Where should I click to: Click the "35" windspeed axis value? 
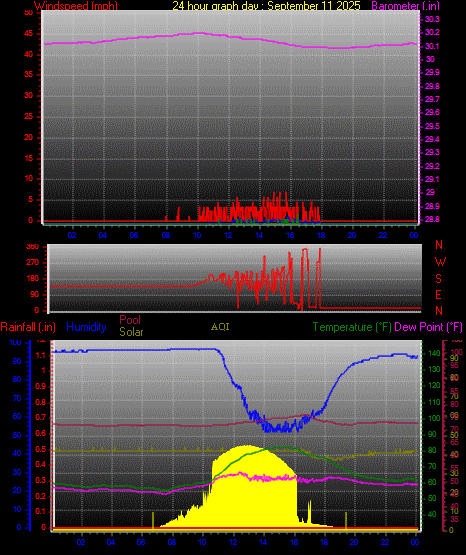tap(29, 75)
